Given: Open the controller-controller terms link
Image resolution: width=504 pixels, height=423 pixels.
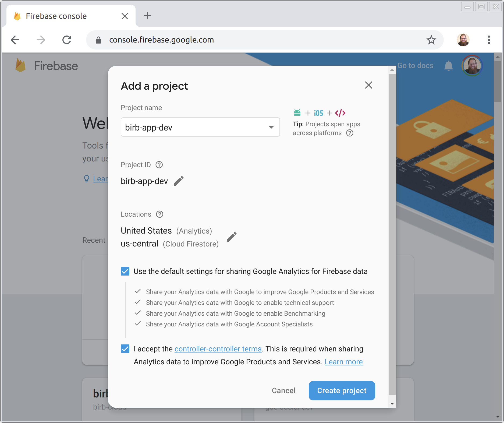Looking at the screenshot, I should pyautogui.click(x=218, y=349).
